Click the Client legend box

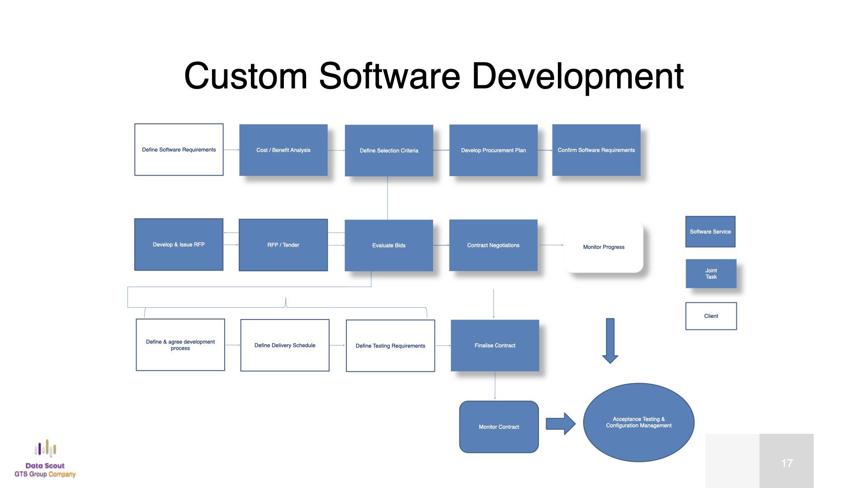(x=711, y=316)
